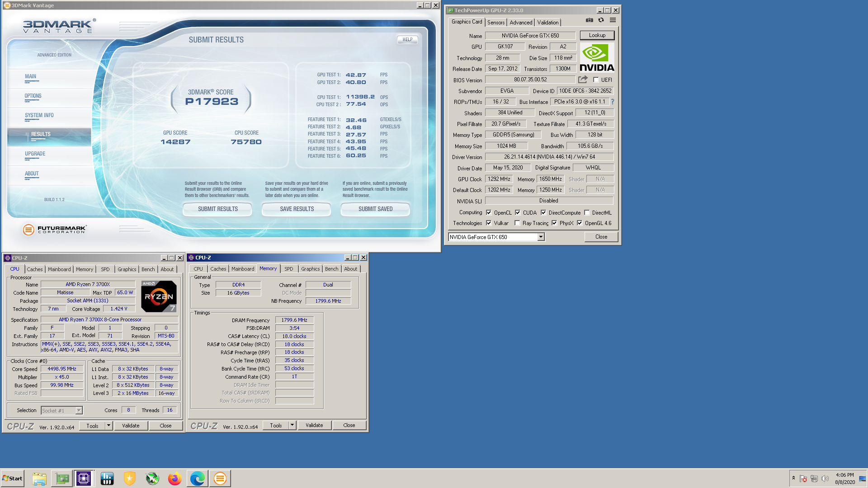Screen dimensions: 868x488
Task: Launch Firefox from taskbar
Action: (x=175, y=479)
